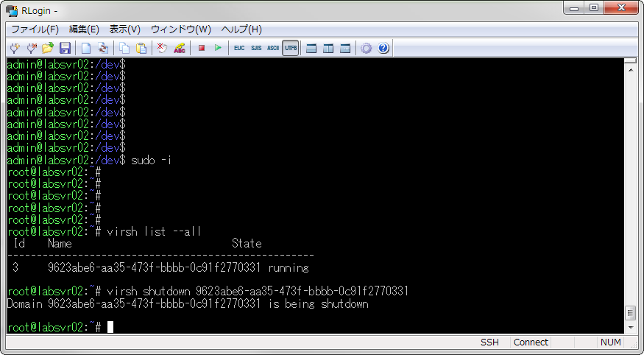Click Connect in the status bar

(x=531, y=342)
